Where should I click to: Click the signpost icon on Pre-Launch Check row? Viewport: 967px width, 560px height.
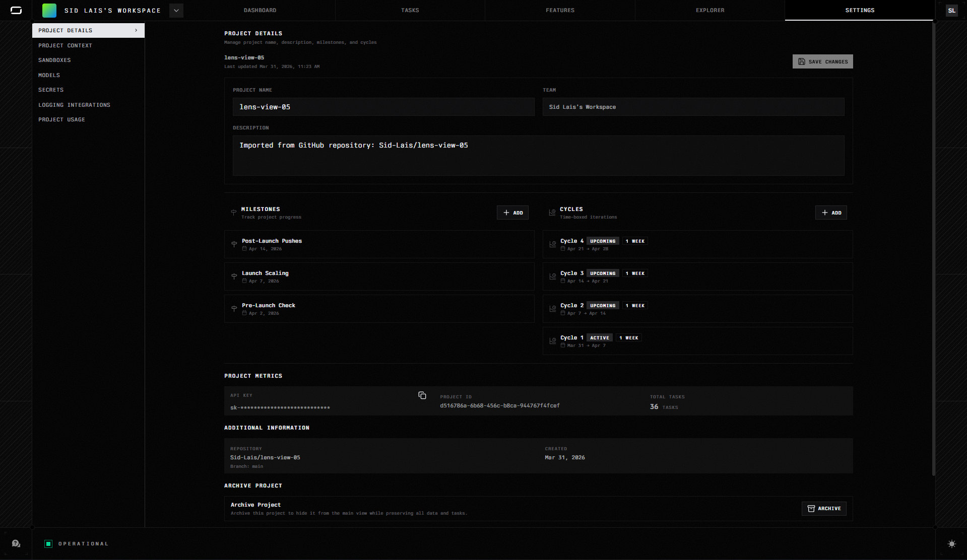tap(234, 309)
